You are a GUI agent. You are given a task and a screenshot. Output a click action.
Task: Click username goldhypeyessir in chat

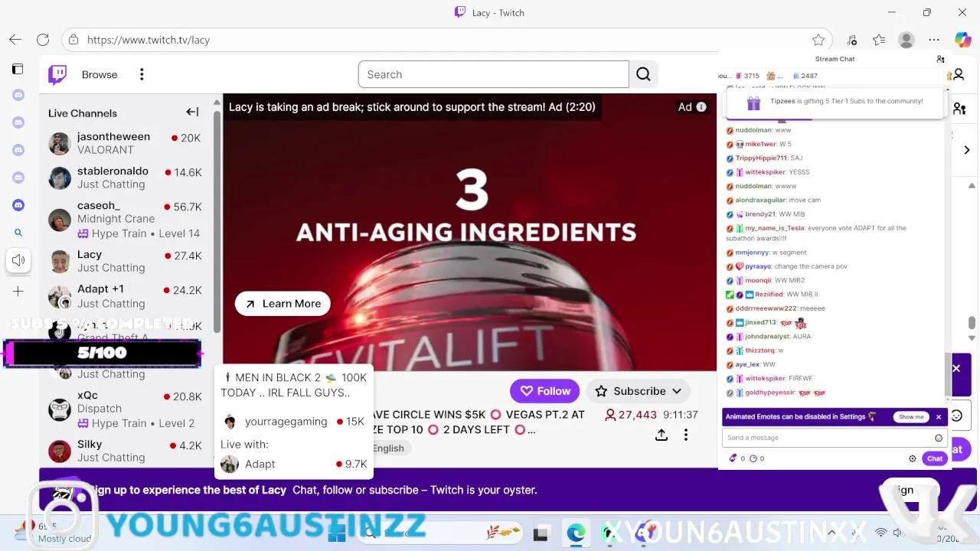pos(770,393)
